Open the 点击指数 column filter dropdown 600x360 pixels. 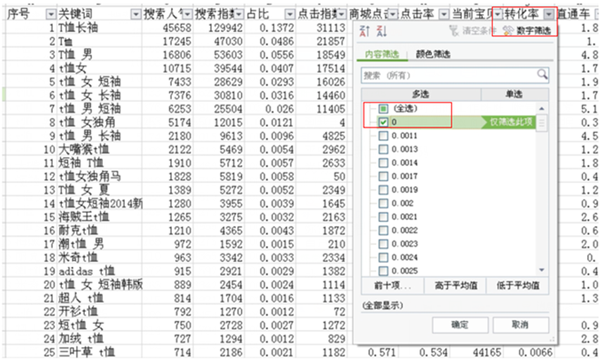click(x=341, y=15)
